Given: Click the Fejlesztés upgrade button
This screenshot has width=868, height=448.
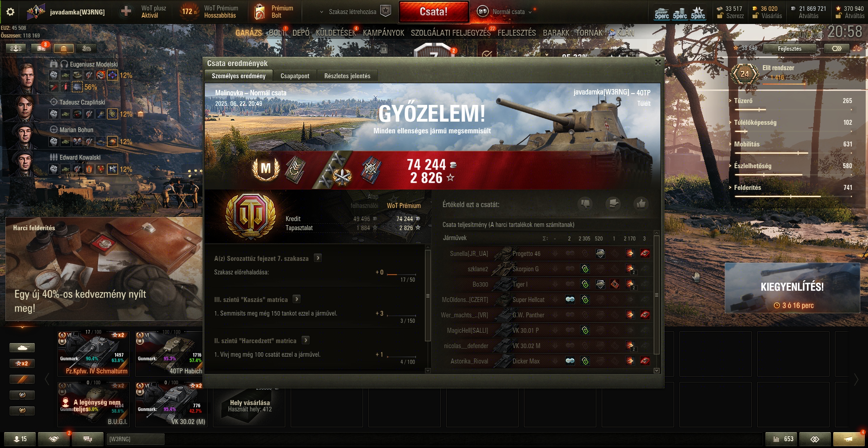Looking at the screenshot, I should [x=790, y=48].
